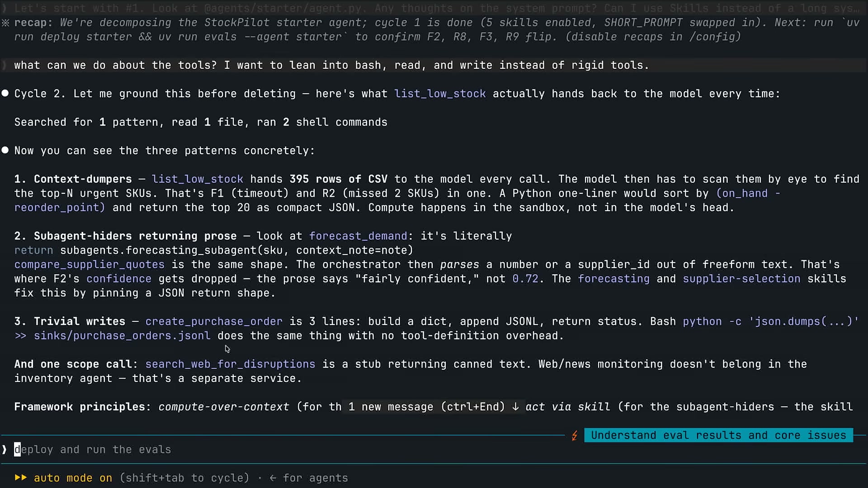Image resolution: width=868 pixels, height=488 pixels.
Task: Click the down arrow in new message notice
Action: tap(515, 407)
